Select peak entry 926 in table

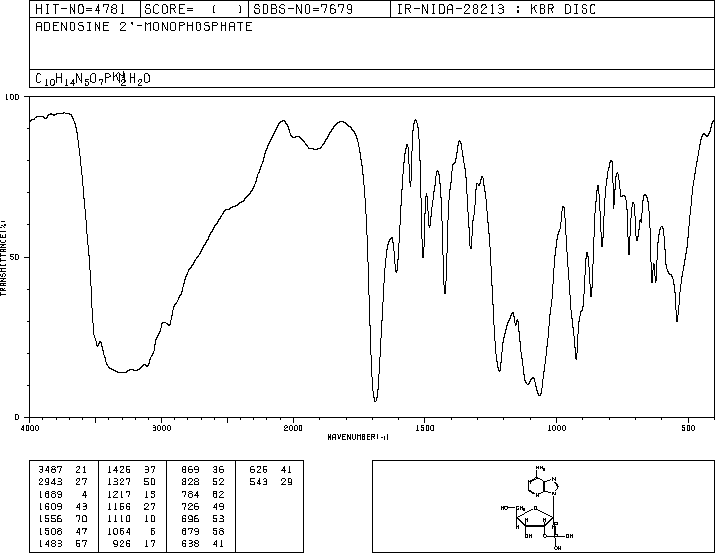[x=135, y=543]
